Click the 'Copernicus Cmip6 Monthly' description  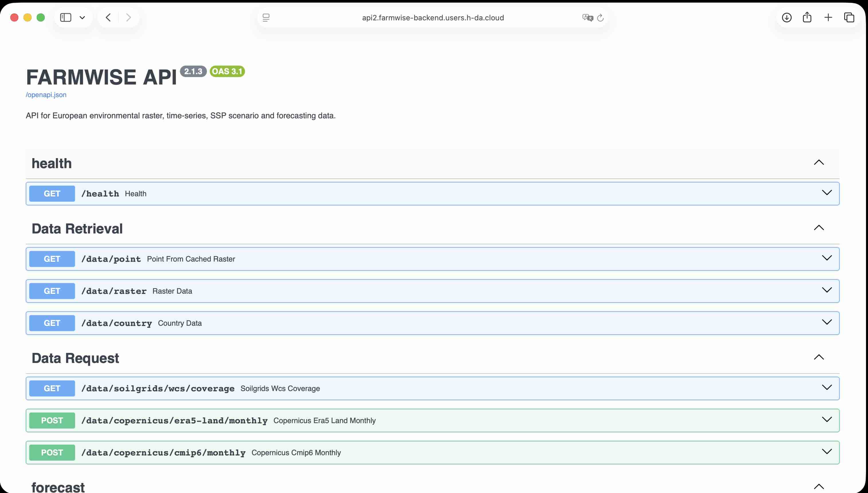tap(296, 453)
